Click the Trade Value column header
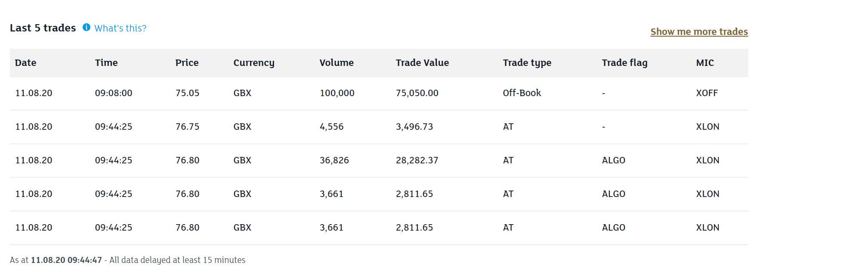The image size is (868, 272). tap(422, 63)
